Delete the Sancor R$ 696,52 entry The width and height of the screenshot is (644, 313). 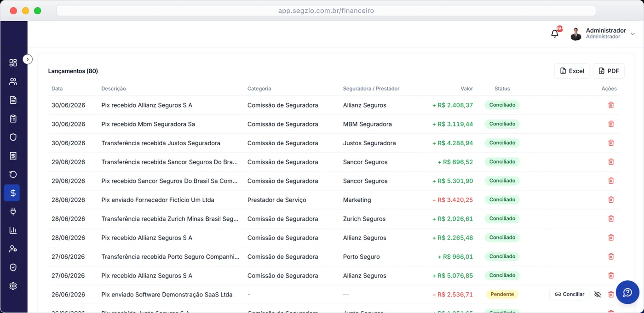pos(611,162)
